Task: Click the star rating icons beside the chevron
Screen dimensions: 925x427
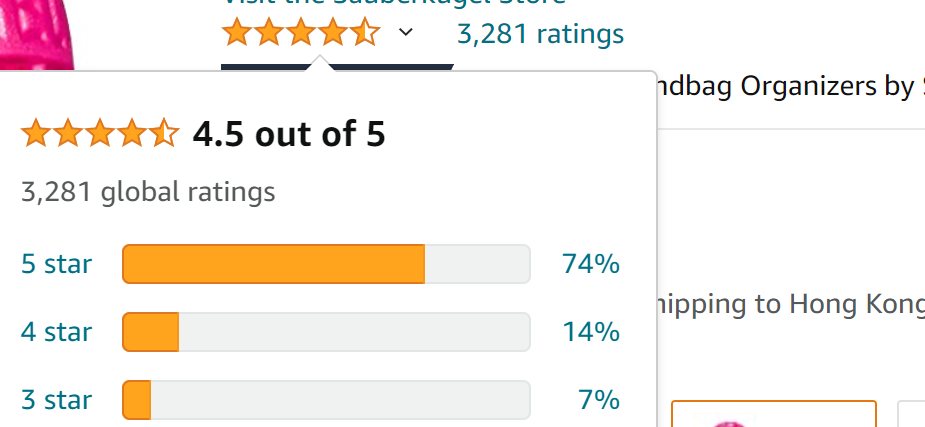Action: pyautogui.click(x=301, y=32)
